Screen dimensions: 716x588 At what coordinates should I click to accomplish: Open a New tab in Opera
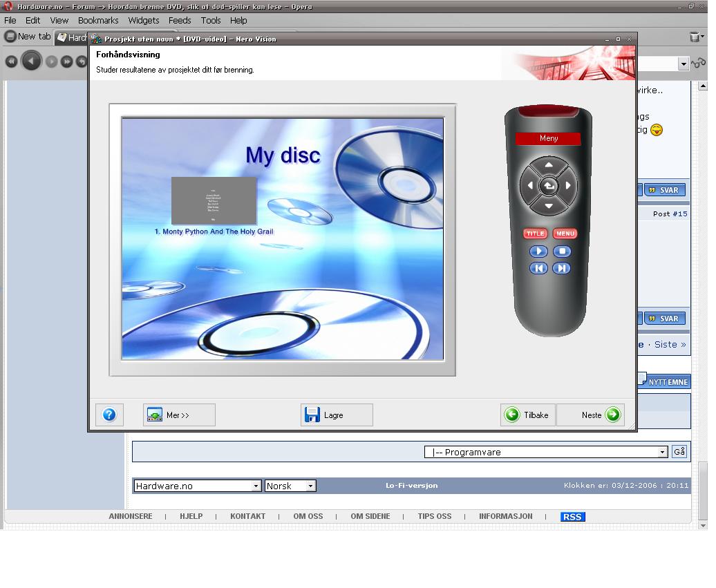tap(28, 37)
